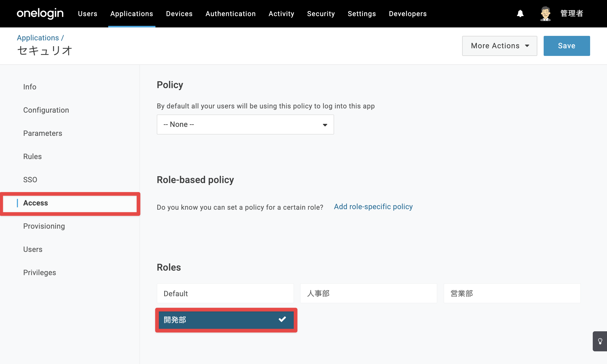Viewport: 607px width, 364px height.
Task: Open the Users top menu
Action: click(x=88, y=14)
